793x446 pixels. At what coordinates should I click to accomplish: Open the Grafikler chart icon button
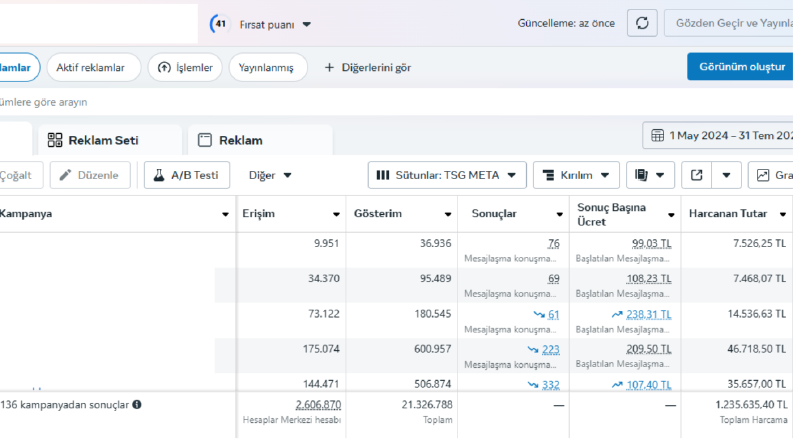(x=770, y=175)
